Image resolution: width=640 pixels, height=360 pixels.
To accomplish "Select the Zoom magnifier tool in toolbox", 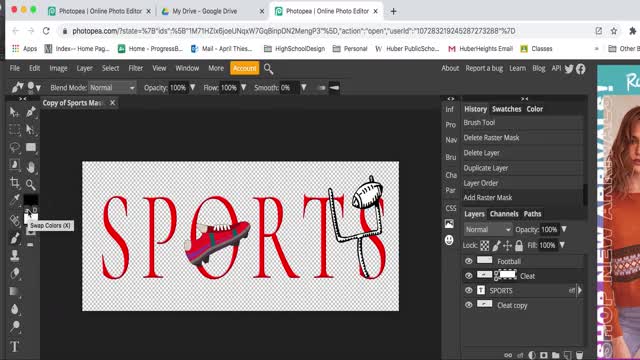I will [31, 184].
